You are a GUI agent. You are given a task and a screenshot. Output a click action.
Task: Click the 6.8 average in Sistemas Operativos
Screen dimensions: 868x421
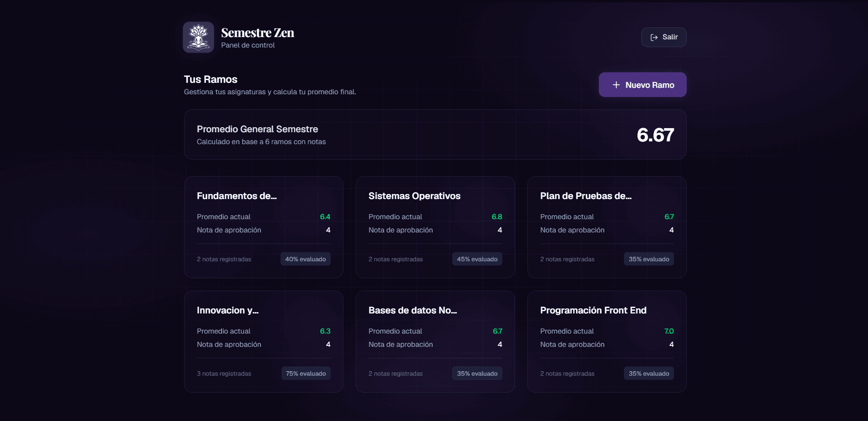coord(497,217)
